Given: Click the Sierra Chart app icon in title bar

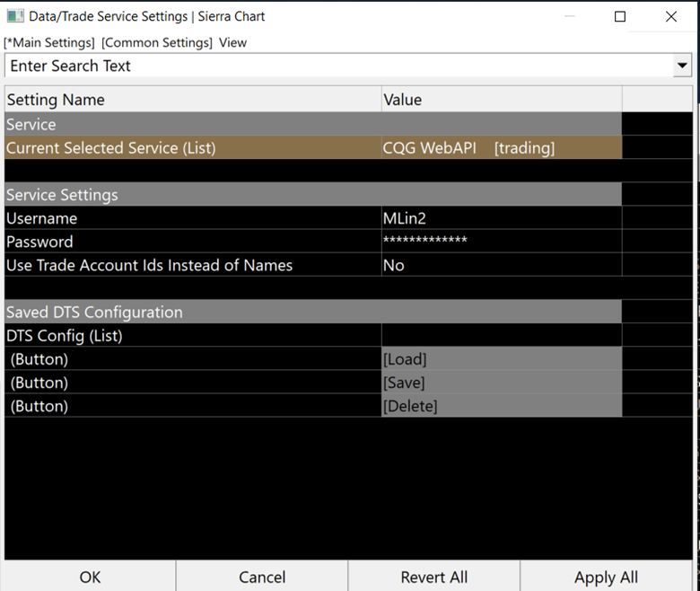Looking at the screenshot, I should click(x=15, y=16).
